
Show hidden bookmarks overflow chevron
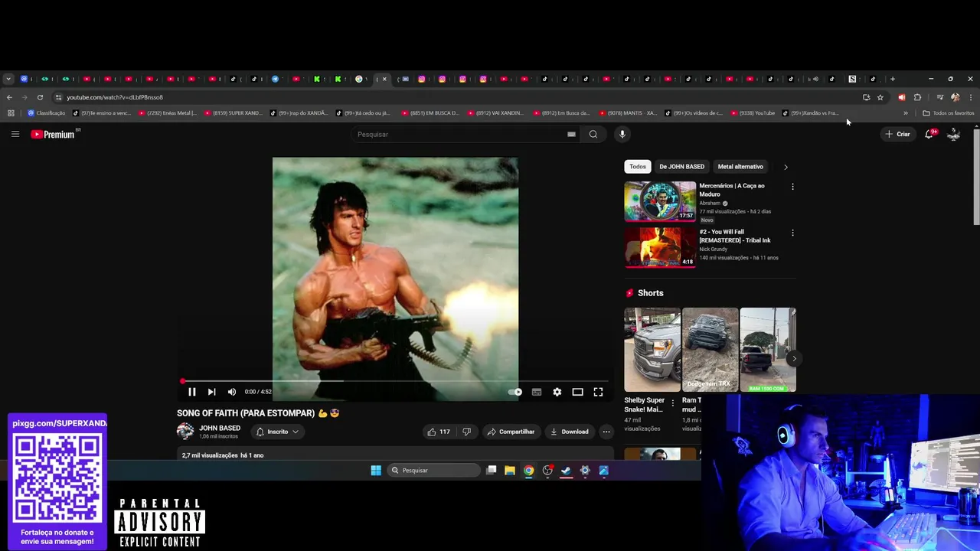[906, 113]
